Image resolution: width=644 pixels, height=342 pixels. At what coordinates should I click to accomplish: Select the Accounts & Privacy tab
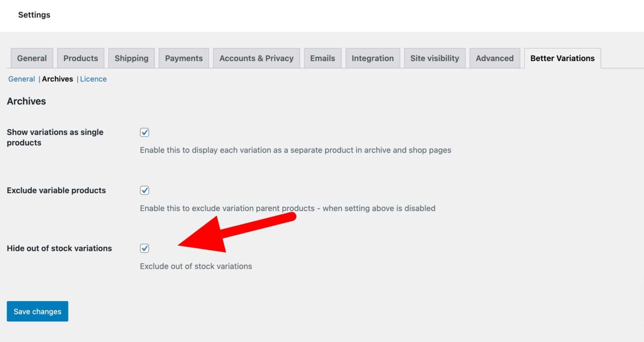[x=256, y=58]
